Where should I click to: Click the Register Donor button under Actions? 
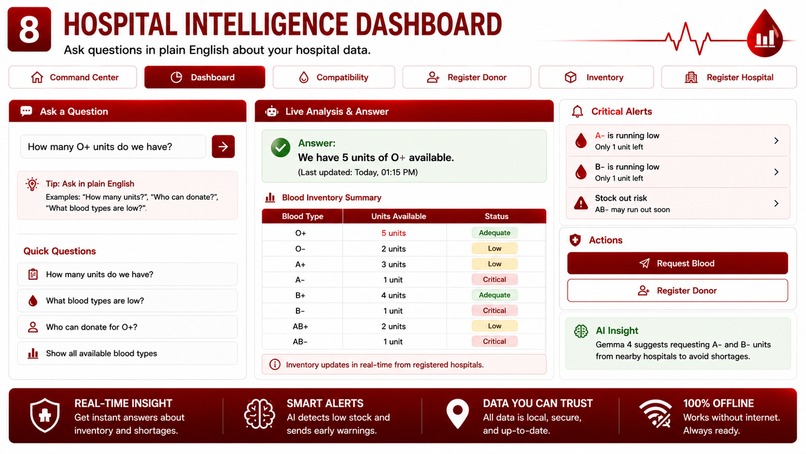(x=677, y=290)
